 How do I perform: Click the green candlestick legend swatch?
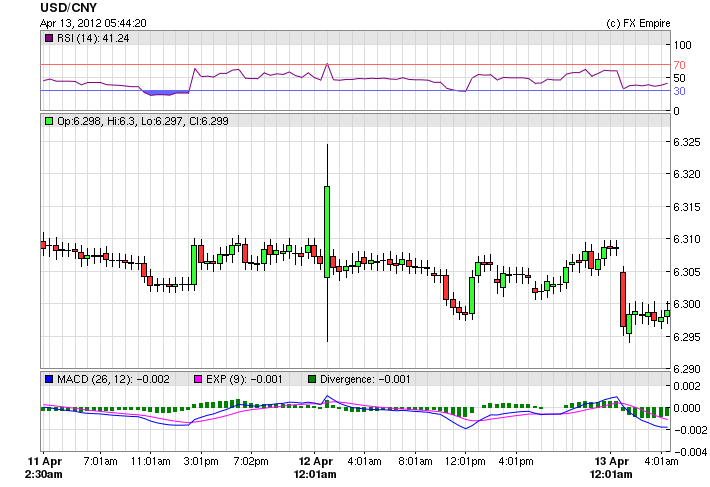[48, 121]
